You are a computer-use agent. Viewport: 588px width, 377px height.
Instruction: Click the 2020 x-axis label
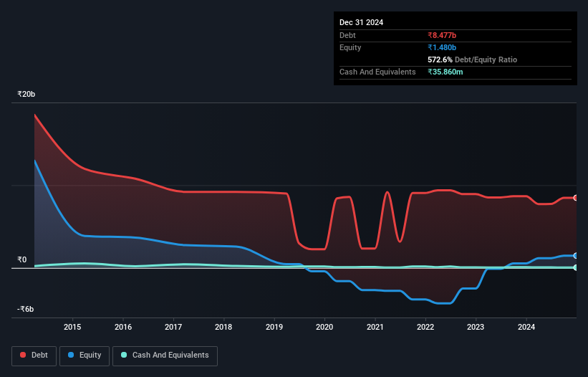(324, 327)
